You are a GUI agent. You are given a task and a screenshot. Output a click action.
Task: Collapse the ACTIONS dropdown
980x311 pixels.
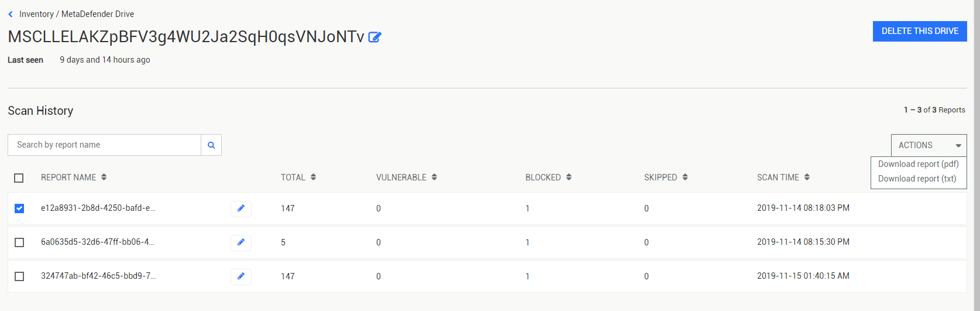929,145
